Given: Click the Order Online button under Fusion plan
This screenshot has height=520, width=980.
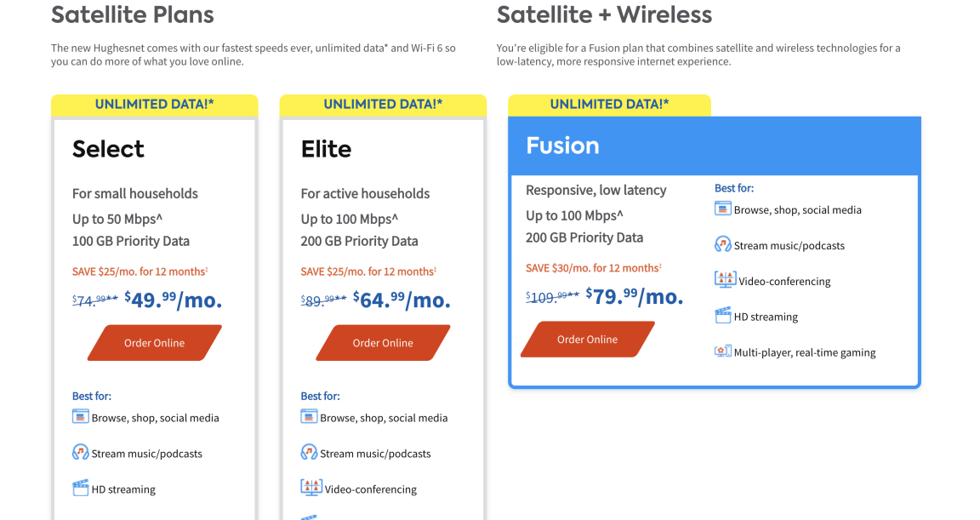Looking at the screenshot, I should click(588, 340).
